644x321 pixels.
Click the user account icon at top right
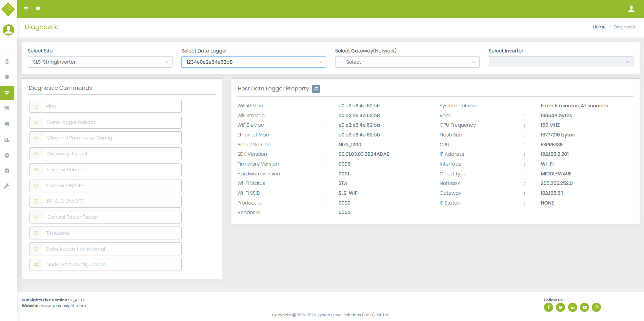pos(631,8)
